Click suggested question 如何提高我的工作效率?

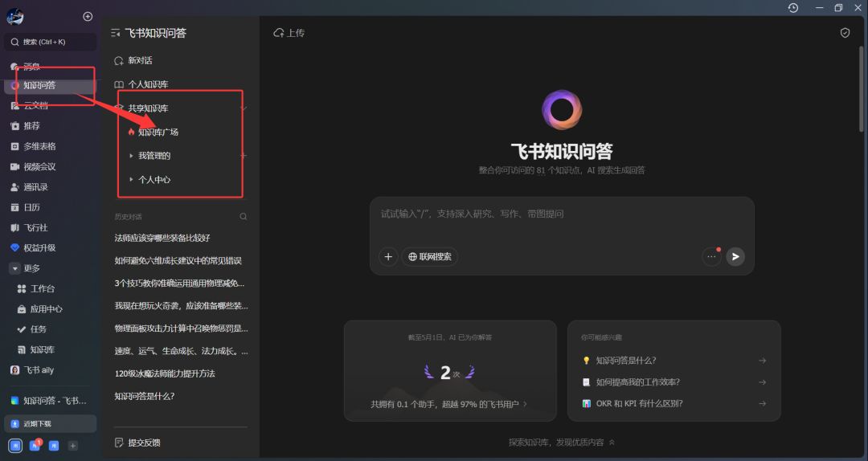(674, 382)
